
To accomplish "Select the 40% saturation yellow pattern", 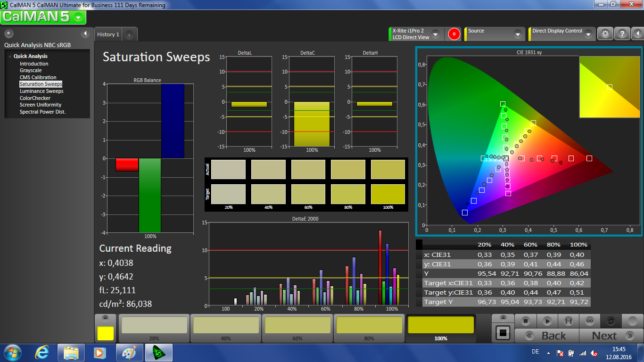I will [x=226, y=329].
